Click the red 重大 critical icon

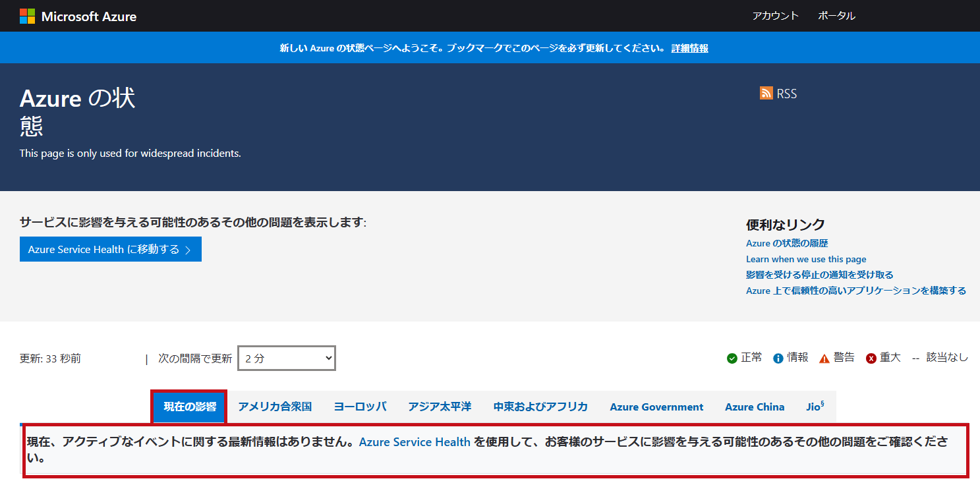(x=871, y=358)
